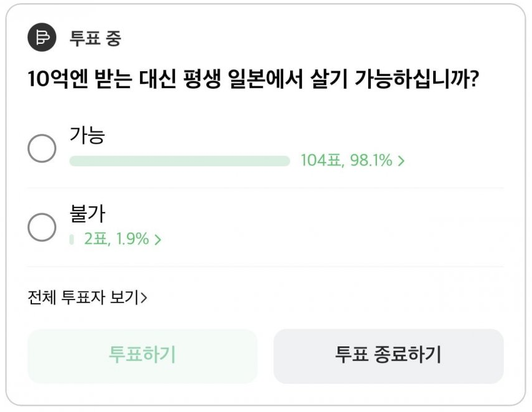This screenshot has width=532, height=412.
Task: Click the long green 가능 result bar
Action: (179, 161)
